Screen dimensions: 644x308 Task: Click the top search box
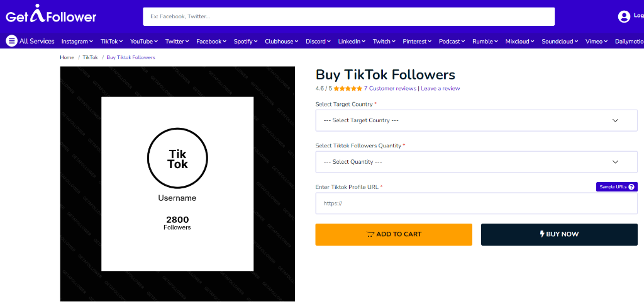click(348, 16)
